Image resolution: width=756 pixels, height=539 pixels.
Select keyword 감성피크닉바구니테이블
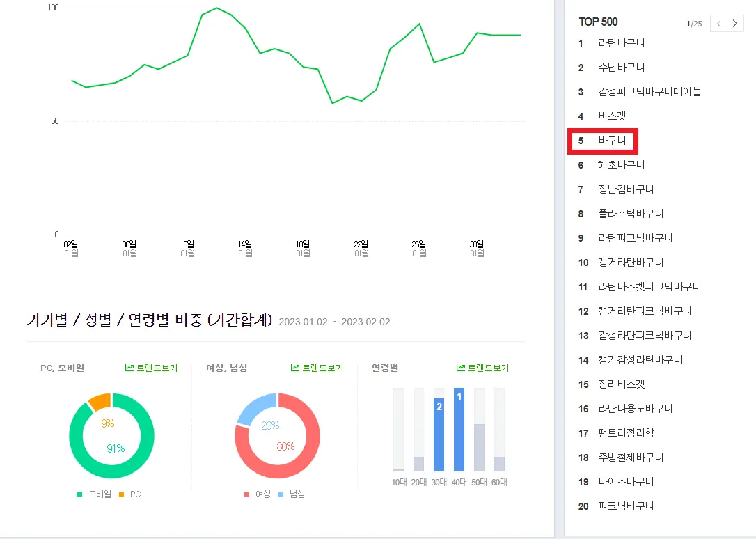[x=650, y=92]
